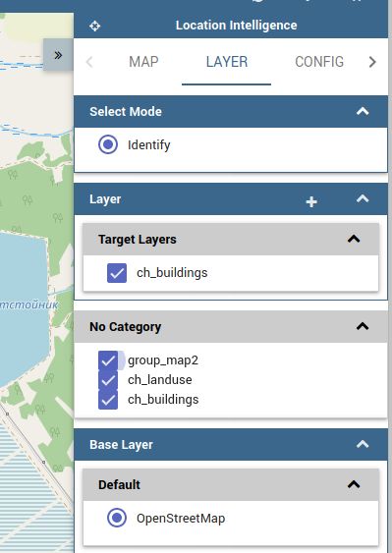392x553 pixels.
Task: Collapse the Base Layer section
Action: click(x=363, y=444)
